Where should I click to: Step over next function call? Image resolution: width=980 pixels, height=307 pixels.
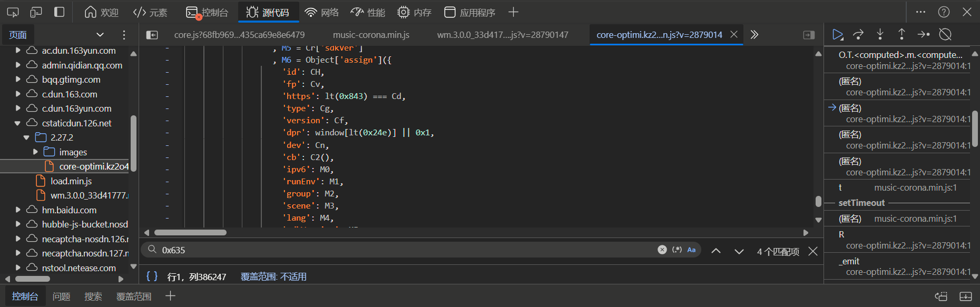coord(858,35)
